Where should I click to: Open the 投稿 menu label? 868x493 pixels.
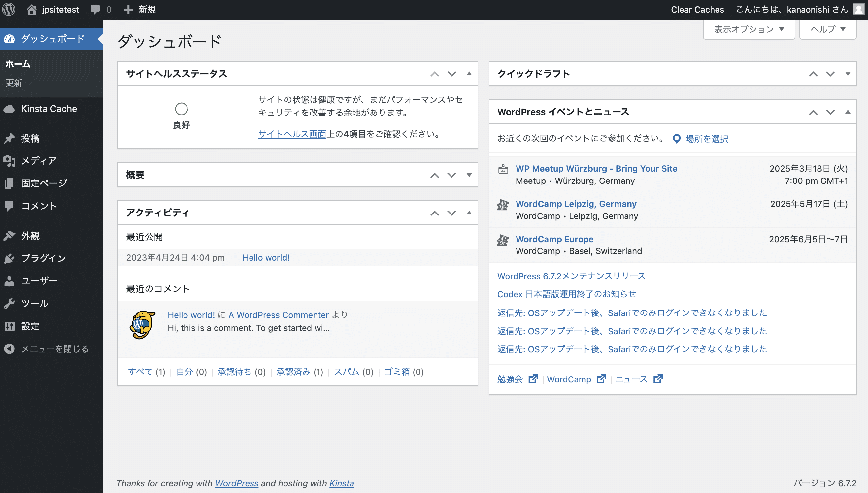tap(30, 138)
